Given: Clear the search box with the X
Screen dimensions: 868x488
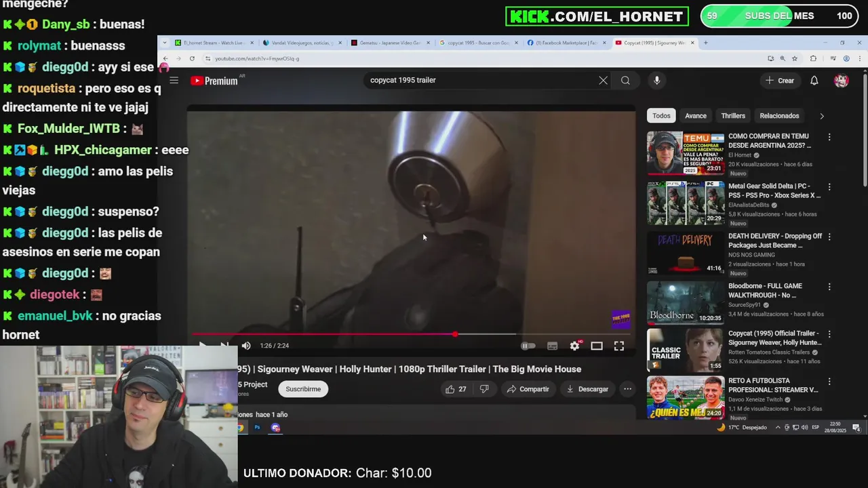Looking at the screenshot, I should (603, 81).
